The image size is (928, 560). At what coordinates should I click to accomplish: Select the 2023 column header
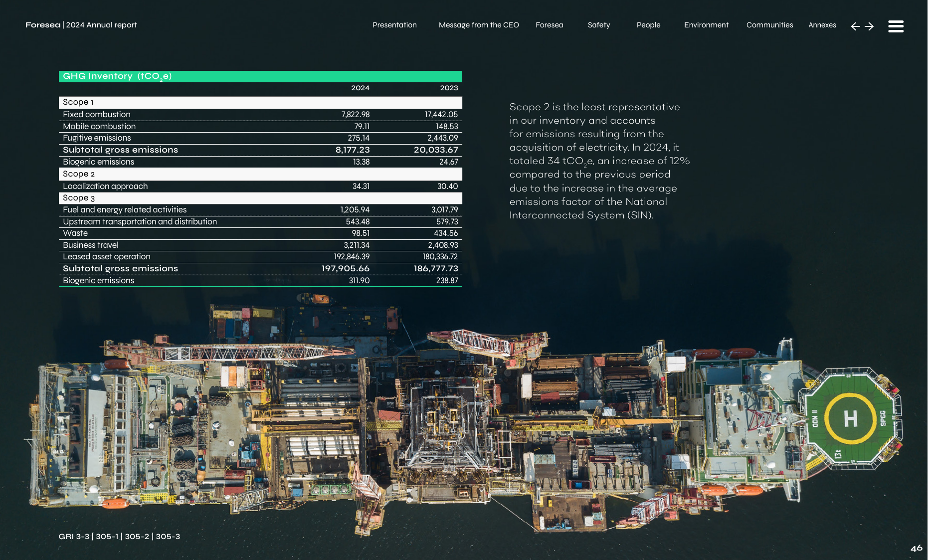[449, 88]
